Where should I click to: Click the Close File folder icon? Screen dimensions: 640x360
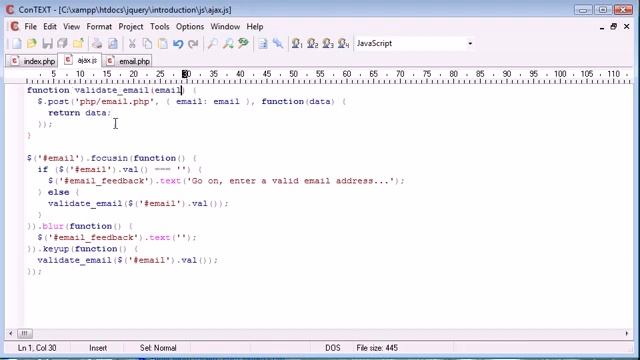pyautogui.click(x=78, y=43)
